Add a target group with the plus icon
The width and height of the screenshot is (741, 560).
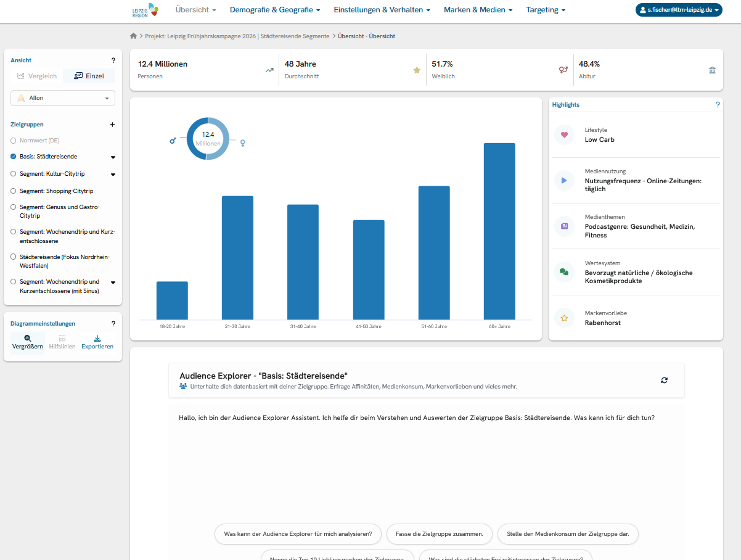(x=112, y=125)
